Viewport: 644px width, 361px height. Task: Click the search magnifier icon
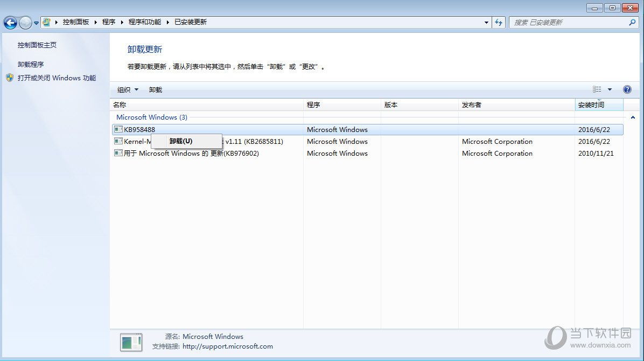[632, 23]
